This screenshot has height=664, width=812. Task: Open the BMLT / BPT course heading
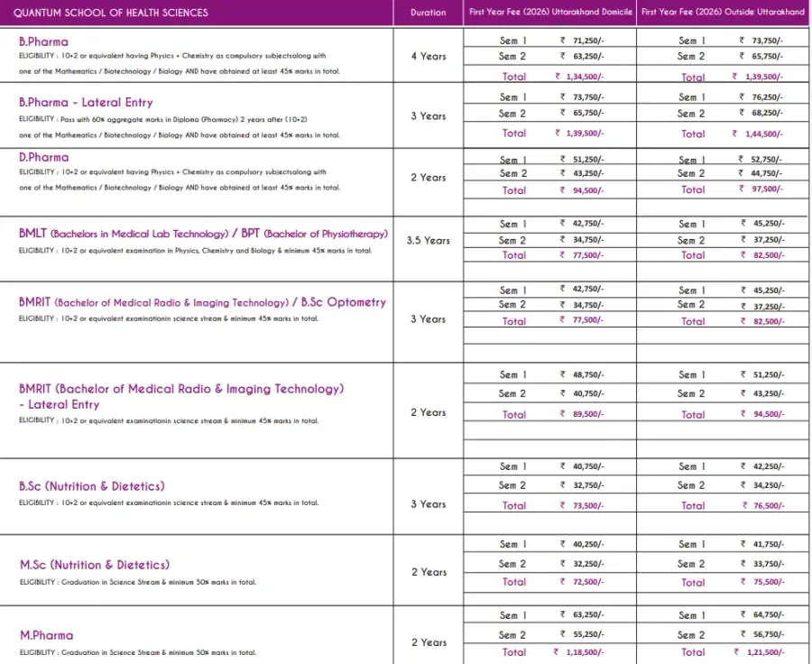203,234
